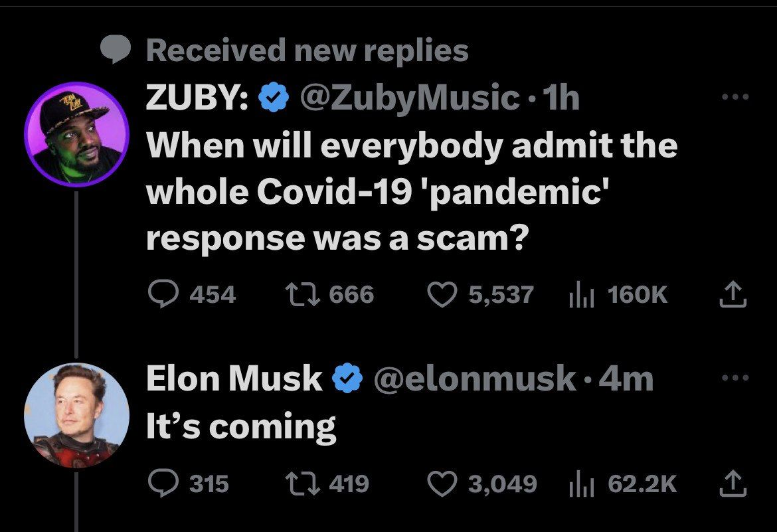Open the tweet text about Covid-19 response
The image size is (777, 532).
click(411, 192)
